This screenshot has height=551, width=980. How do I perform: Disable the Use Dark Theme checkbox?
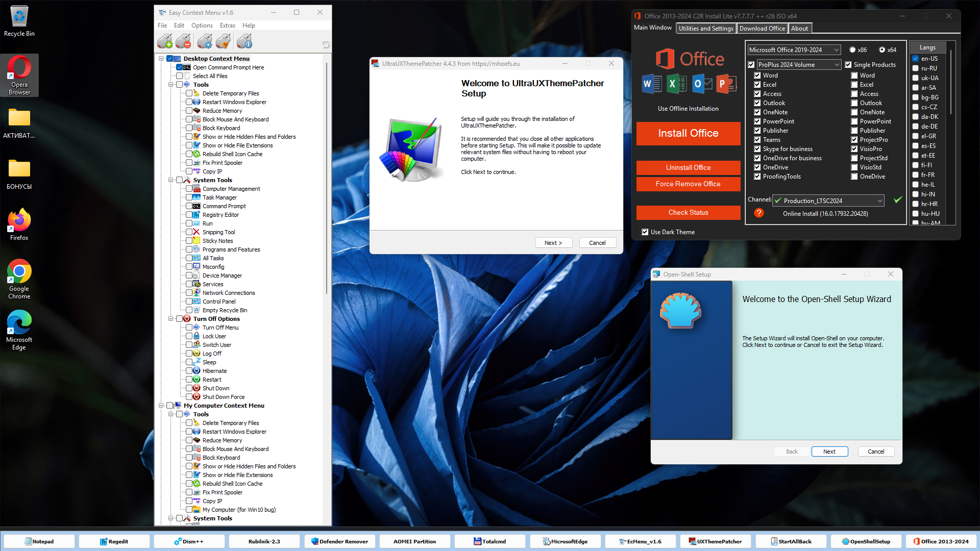[x=645, y=232]
